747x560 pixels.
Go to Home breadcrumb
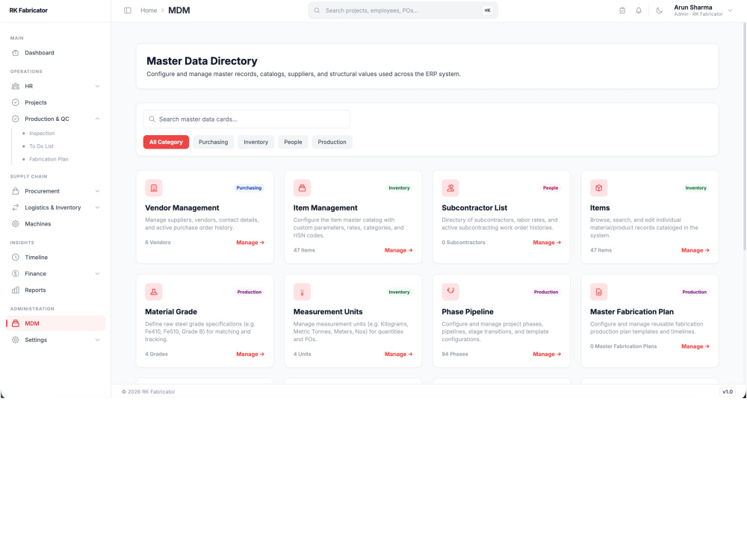point(149,10)
